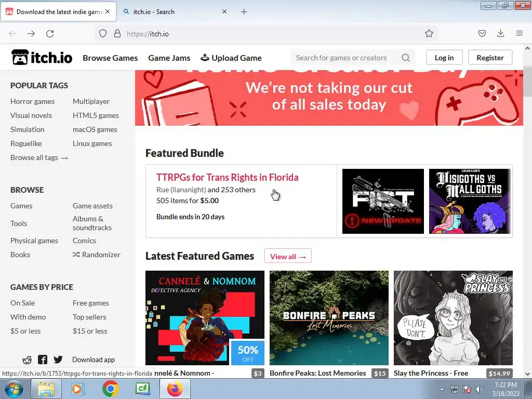Click the Download app link

pyautogui.click(x=94, y=360)
